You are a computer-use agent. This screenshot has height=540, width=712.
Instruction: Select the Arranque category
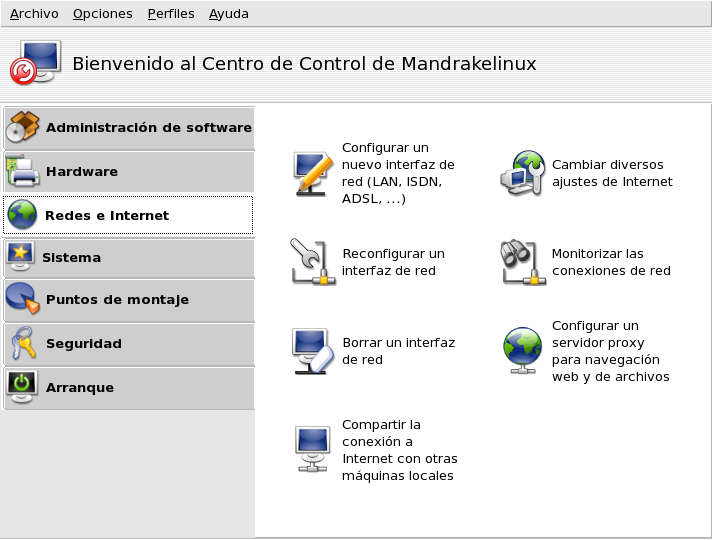pos(129,388)
